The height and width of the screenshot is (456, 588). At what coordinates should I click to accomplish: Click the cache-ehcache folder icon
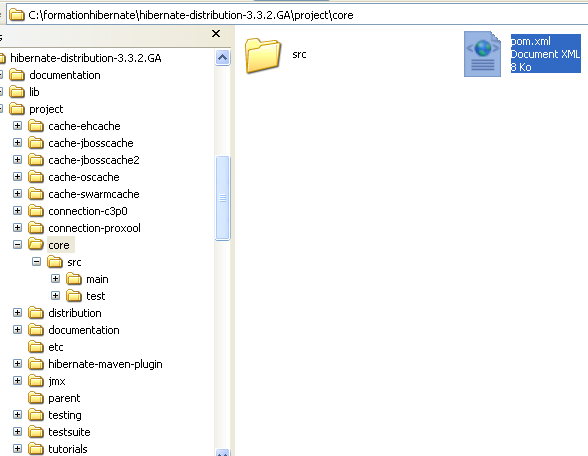[36, 126]
